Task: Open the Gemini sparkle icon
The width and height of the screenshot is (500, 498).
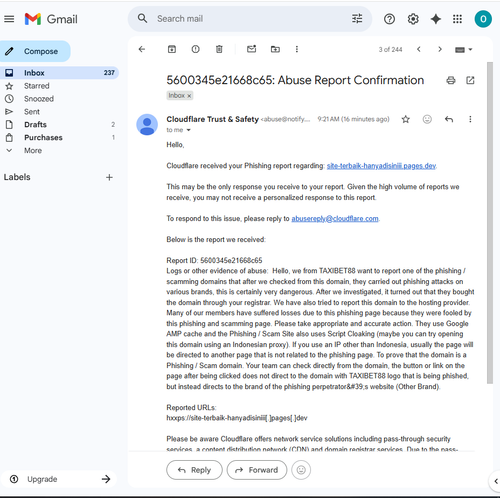Action: 436,19
